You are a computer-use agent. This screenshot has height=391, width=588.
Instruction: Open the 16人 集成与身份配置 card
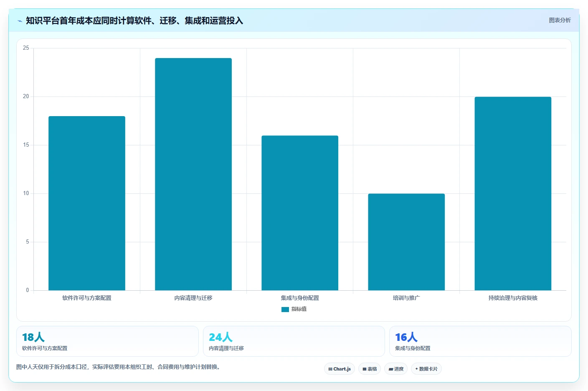click(480, 341)
